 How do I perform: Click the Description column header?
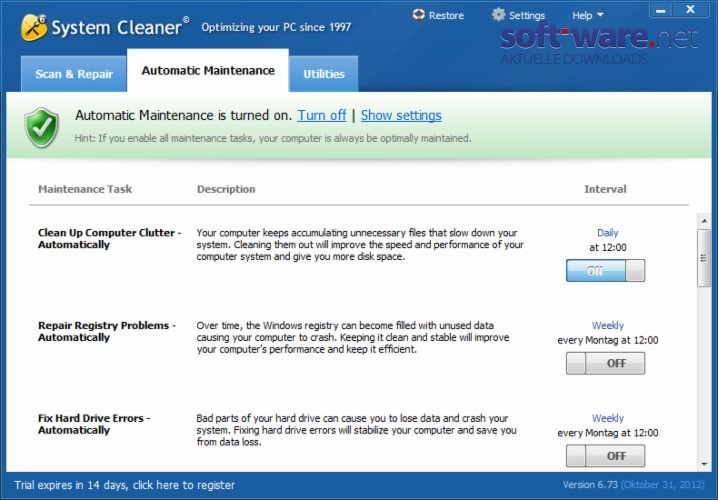click(x=226, y=189)
